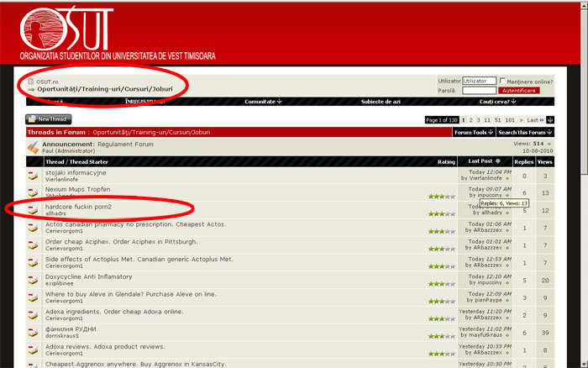Click the next page arrow
588x368 pixels.
[x=521, y=120]
